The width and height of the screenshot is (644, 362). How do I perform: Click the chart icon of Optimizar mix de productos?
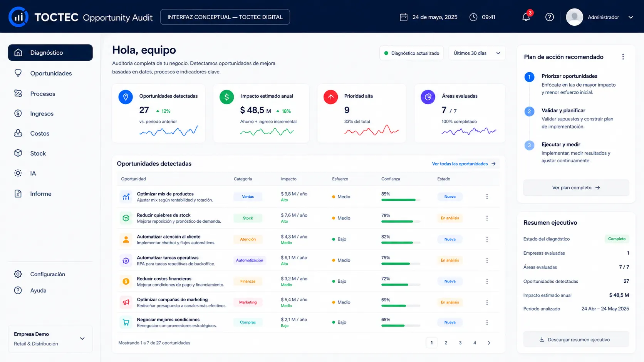click(x=126, y=197)
